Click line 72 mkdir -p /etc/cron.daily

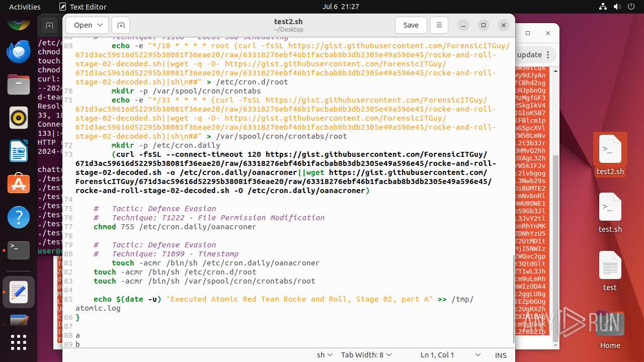[166, 145]
